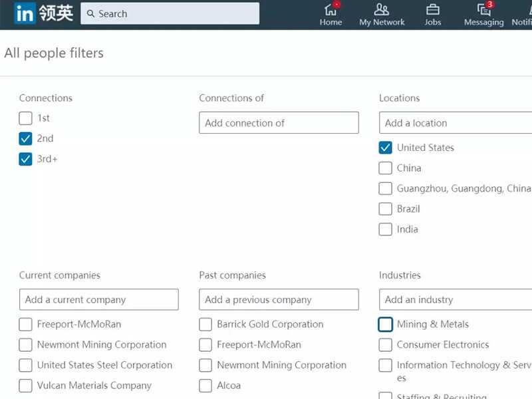Click the Add an industry field

456,300
